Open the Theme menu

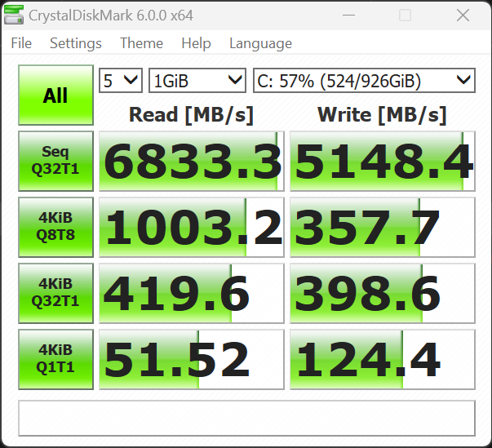pyautogui.click(x=141, y=43)
